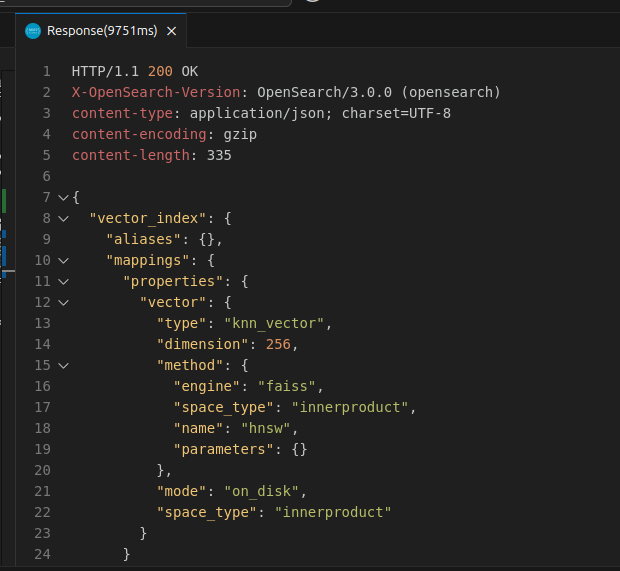The width and height of the screenshot is (620, 571).
Task: Fold the "mappings" section
Action: (64, 260)
